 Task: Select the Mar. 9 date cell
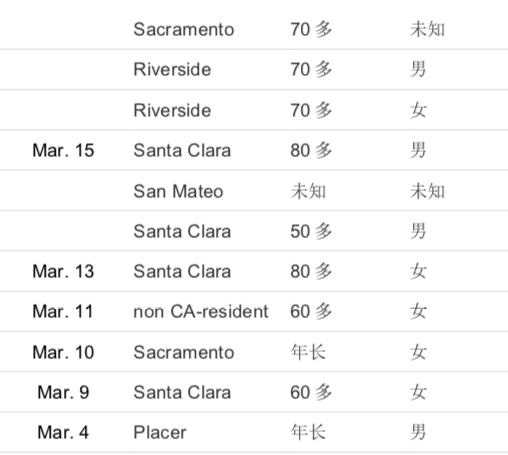click(x=63, y=392)
